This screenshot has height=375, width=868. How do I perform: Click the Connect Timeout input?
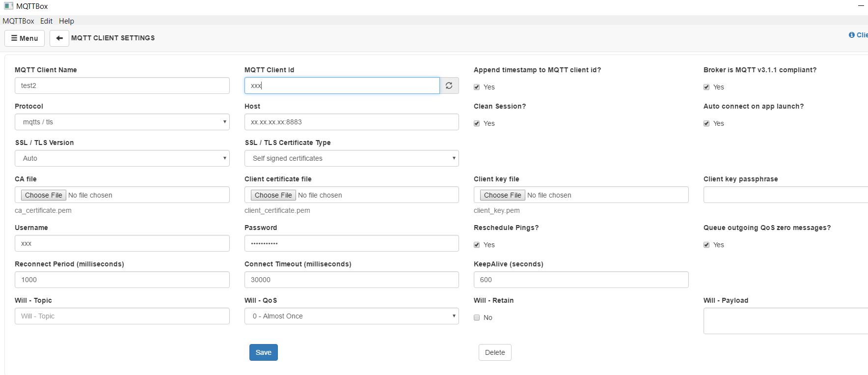point(352,280)
